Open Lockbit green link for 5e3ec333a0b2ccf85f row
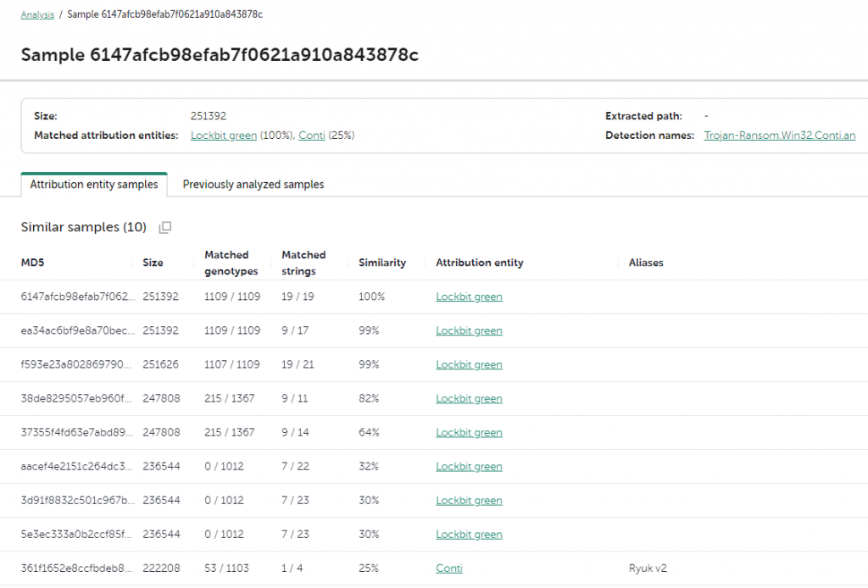 pyautogui.click(x=469, y=535)
